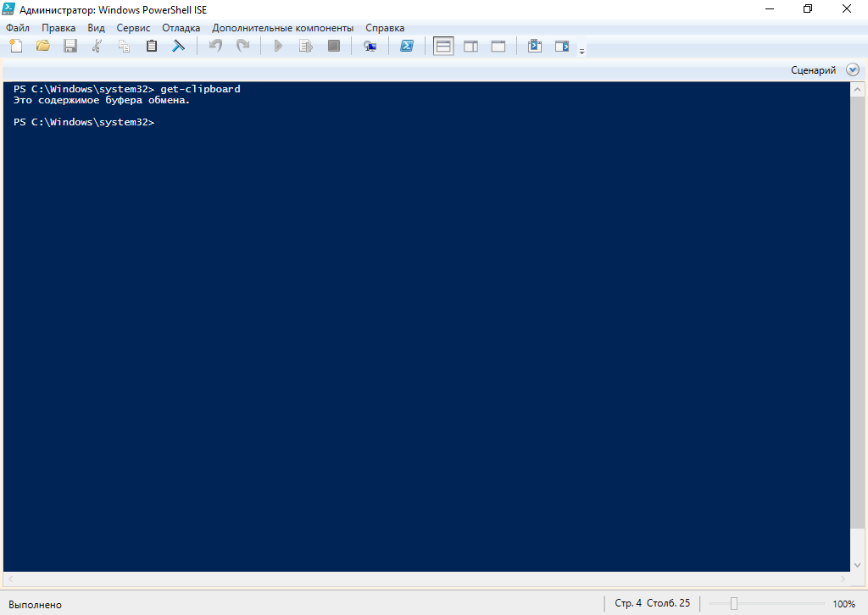Viewport: 868px width, 615px height.
Task: Click the New script icon
Action: tap(15, 47)
